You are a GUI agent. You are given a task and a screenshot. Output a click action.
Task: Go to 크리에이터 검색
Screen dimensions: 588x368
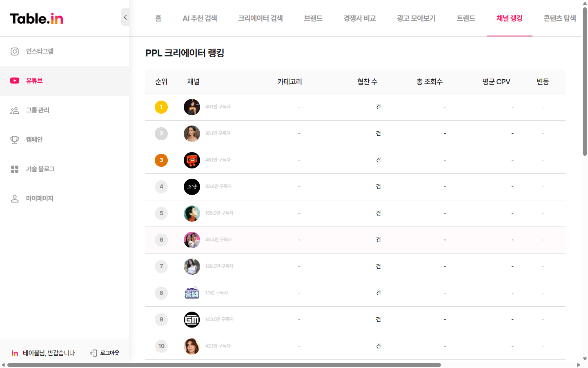pyautogui.click(x=261, y=18)
